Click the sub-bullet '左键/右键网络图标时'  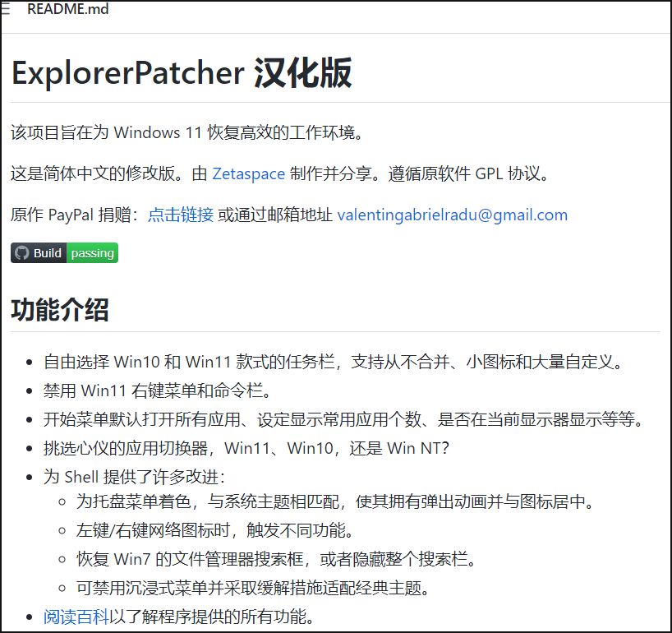154,530
